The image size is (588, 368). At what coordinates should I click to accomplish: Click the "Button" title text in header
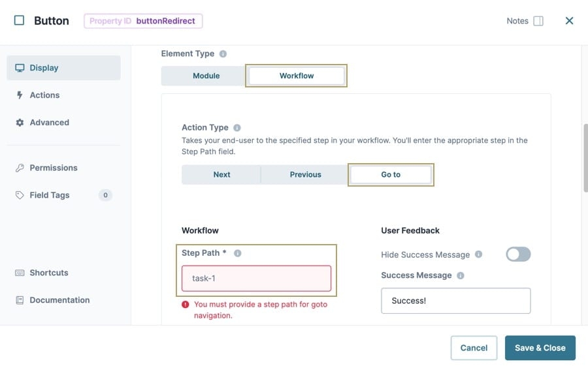[x=52, y=21]
